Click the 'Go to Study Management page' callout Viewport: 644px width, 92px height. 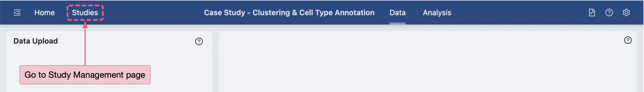tap(85, 75)
